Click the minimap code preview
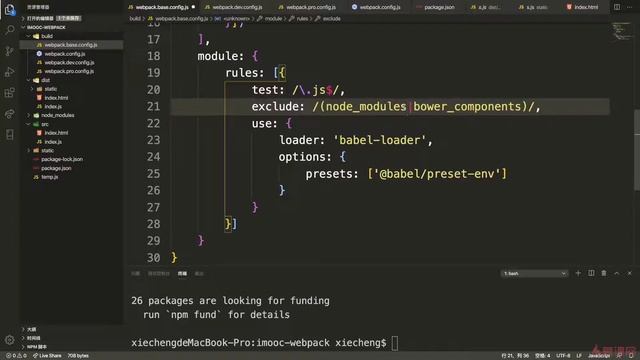640x360 pixels. coord(621,32)
